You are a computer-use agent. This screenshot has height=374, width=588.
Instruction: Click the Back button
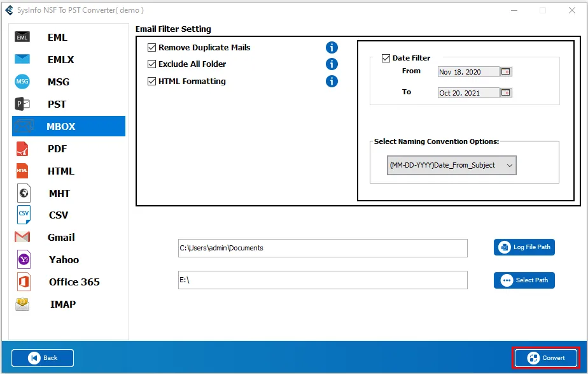tap(43, 358)
